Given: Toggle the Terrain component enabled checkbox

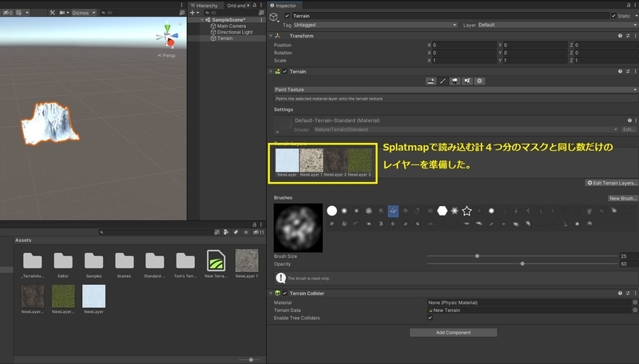Looking at the screenshot, I should [285, 71].
